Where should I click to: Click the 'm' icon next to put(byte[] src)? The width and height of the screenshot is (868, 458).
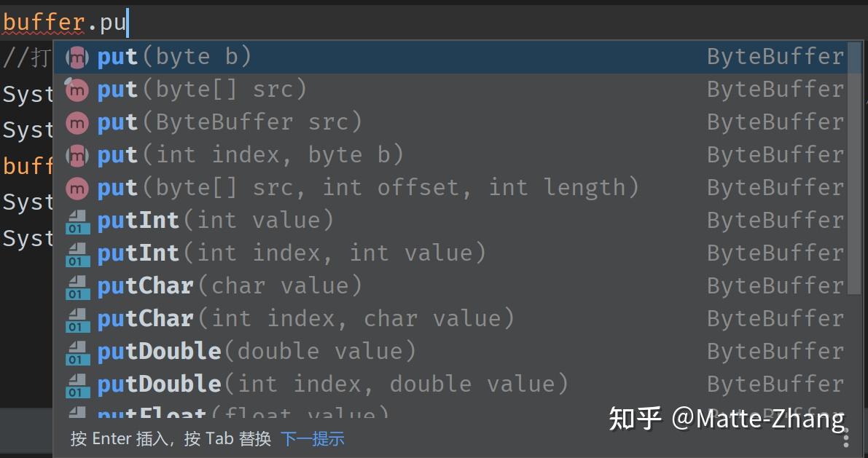(77, 89)
